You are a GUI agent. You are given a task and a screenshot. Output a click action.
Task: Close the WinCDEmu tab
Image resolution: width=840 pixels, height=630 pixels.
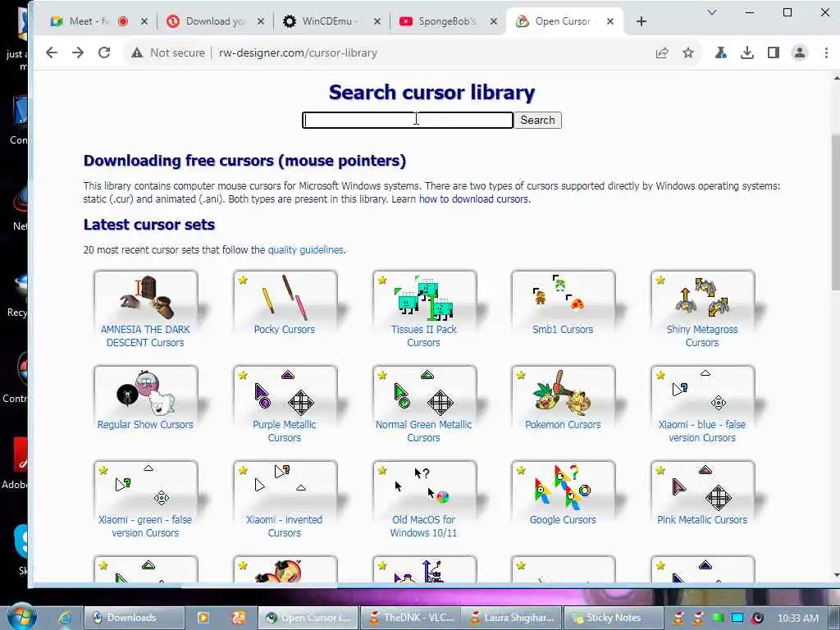pyautogui.click(x=377, y=21)
